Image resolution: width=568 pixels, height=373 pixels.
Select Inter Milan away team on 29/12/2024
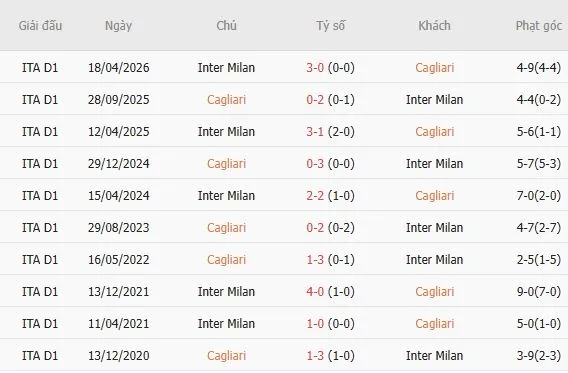[x=434, y=164]
